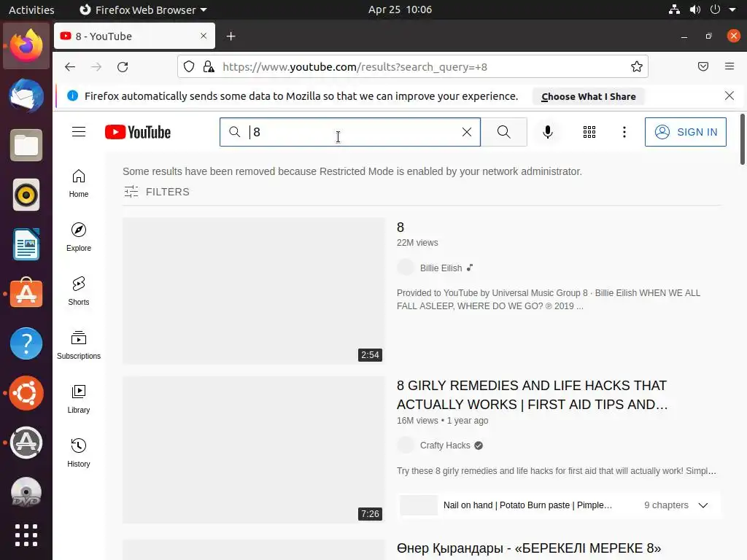Launch Rhythmbox from the dock
Viewport: 747px width, 560px height.
pos(26,195)
